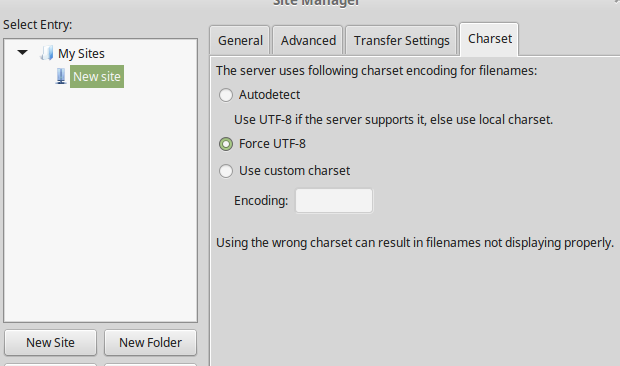
Task: Click the UTF-8 autodetect description text
Action: 393,119
